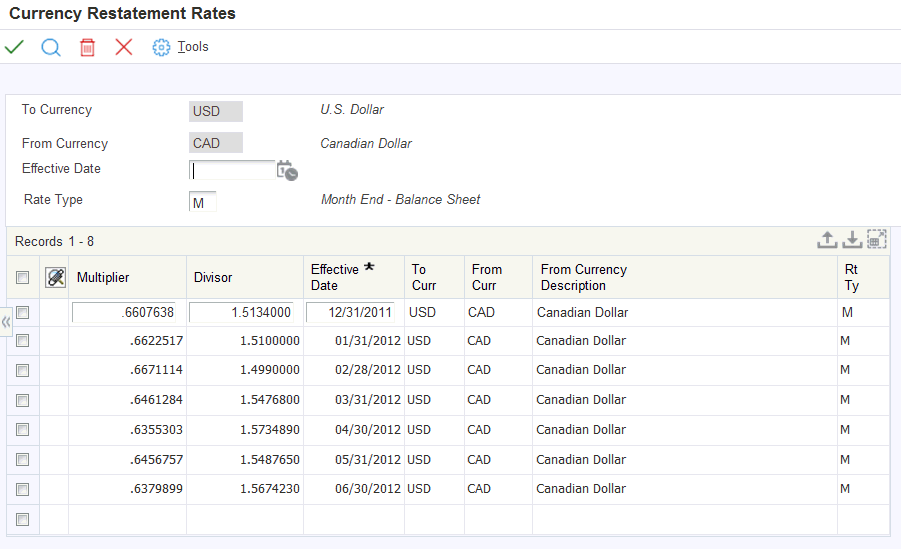Check the row dated 05/31/2012

[x=22, y=459]
